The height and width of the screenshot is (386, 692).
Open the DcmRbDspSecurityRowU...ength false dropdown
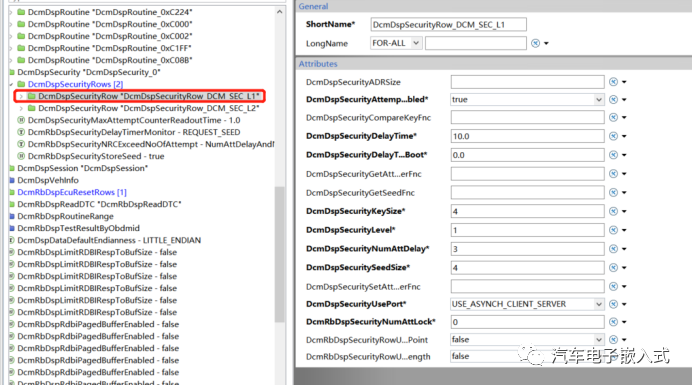598,356
